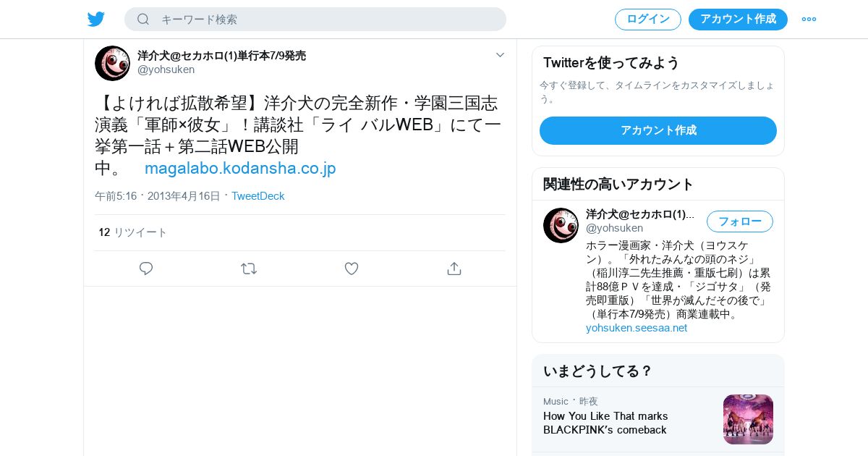Screen dimensions: 868x456
Task: Retweet using the arrows icon
Action: pyautogui.click(x=249, y=269)
